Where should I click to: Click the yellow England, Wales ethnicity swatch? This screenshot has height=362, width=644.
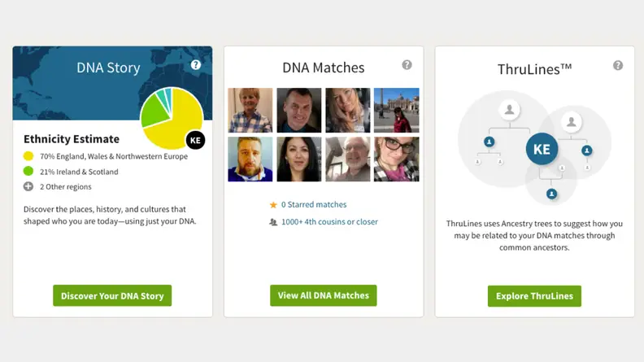click(28, 156)
